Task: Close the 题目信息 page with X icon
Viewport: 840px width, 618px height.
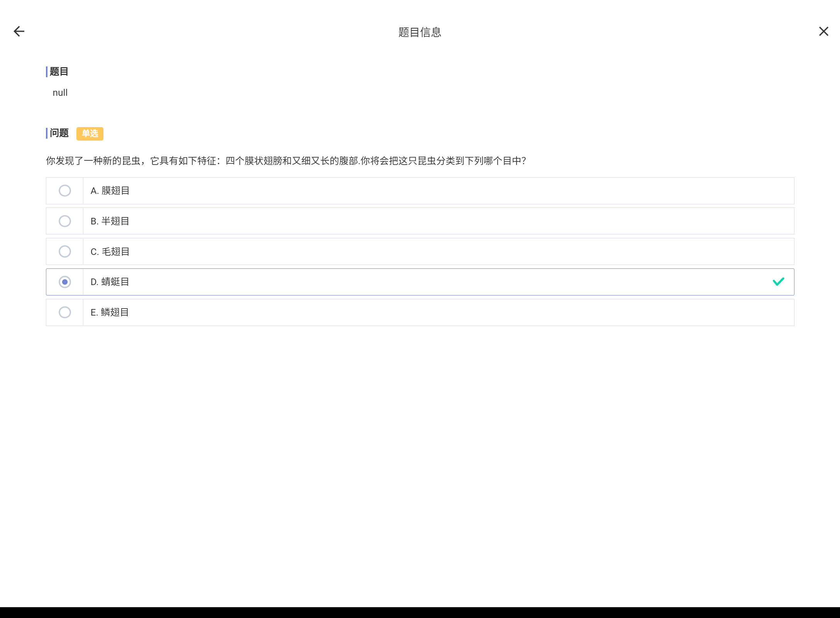Action: pos(823,31)
